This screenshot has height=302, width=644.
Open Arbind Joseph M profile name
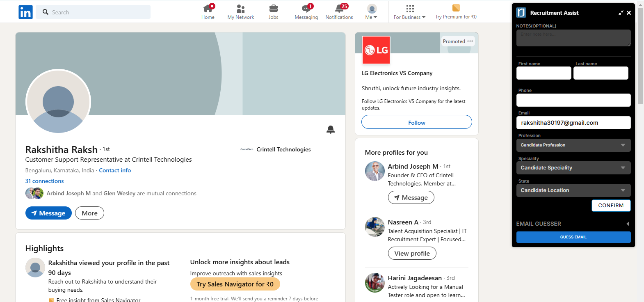pos(413,166)
